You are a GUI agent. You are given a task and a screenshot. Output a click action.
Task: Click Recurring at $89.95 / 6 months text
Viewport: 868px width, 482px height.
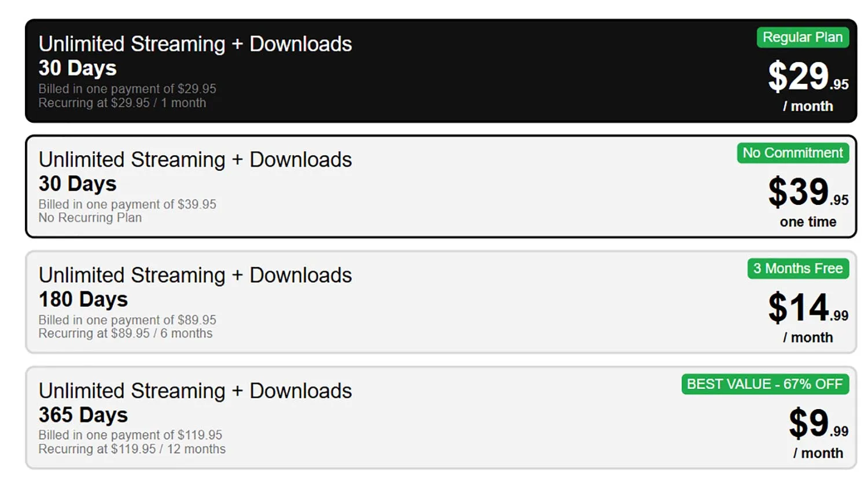coord(125,333)
